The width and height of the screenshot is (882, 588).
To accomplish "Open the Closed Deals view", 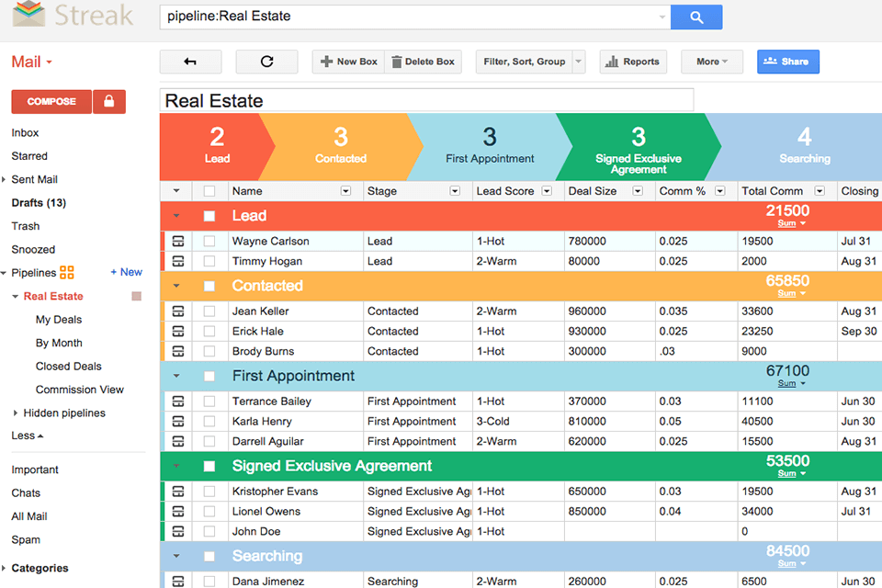I will point(69,367).
